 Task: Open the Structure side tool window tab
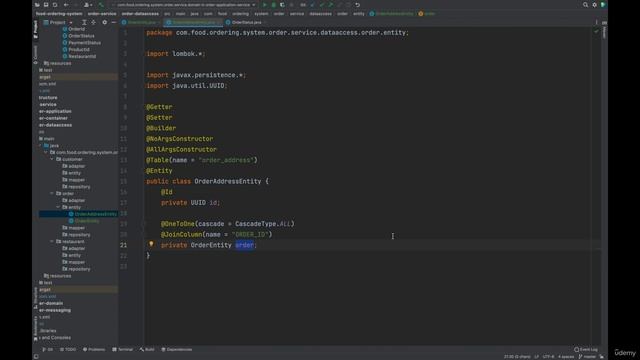36,298
